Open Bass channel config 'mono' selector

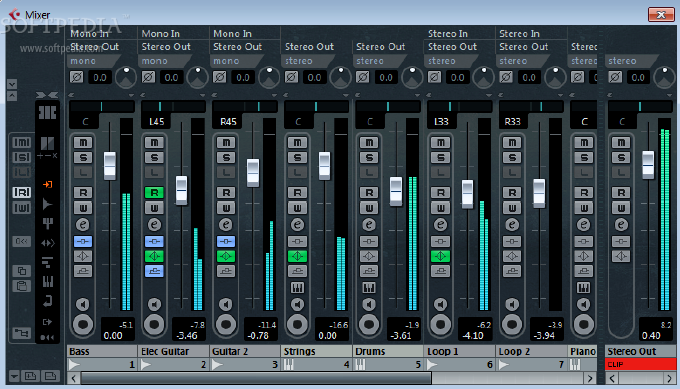pyautogui.click(x=92, y=61)
